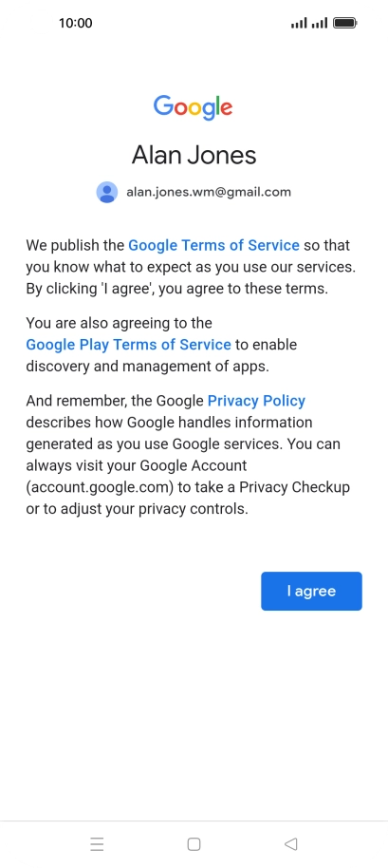The height and width of the screenshot is (868, 388).
Task: Tap the Google logo
Action: [x=193, y=107]
